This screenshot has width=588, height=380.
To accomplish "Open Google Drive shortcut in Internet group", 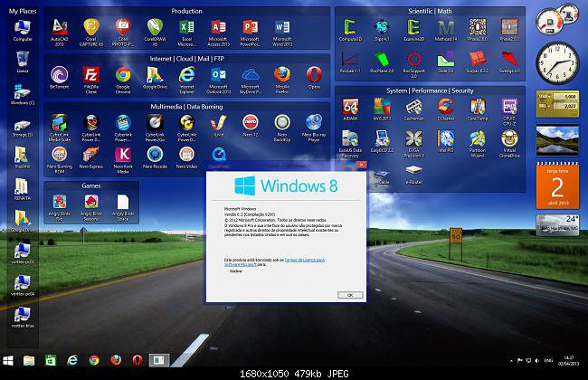I will tap(155, 78).
